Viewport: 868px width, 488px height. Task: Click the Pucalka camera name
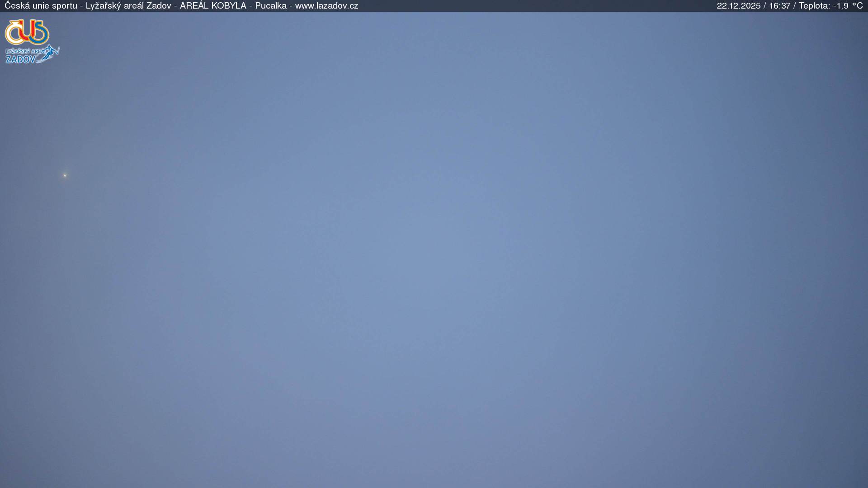[x=271, y=6]
